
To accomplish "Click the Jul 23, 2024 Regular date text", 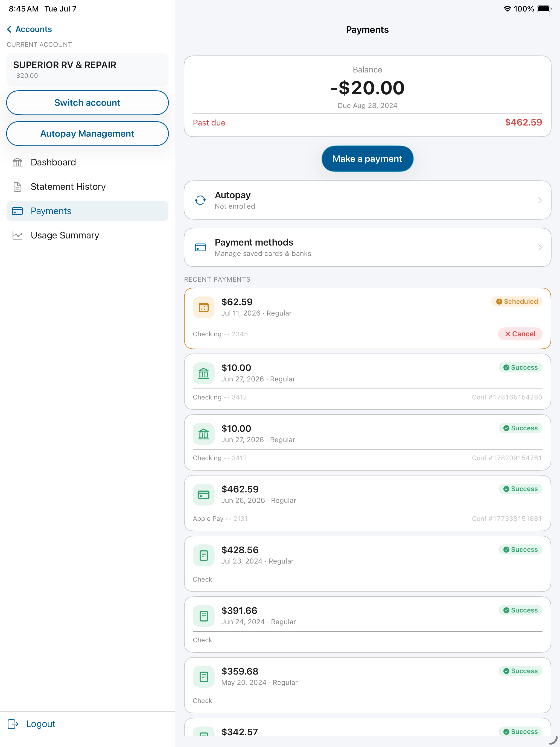I will (257, 561).
